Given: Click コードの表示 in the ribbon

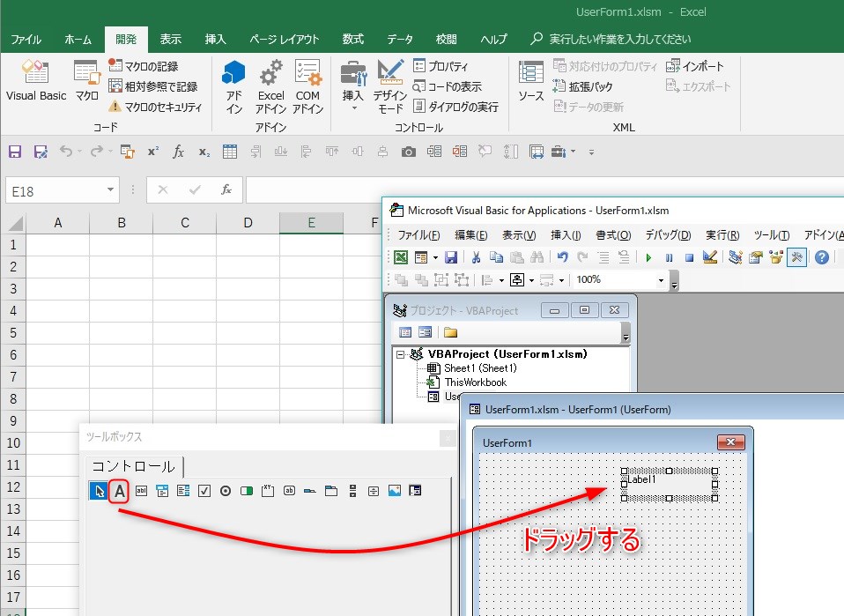Looking at the screenshot, I should [447, 86].
